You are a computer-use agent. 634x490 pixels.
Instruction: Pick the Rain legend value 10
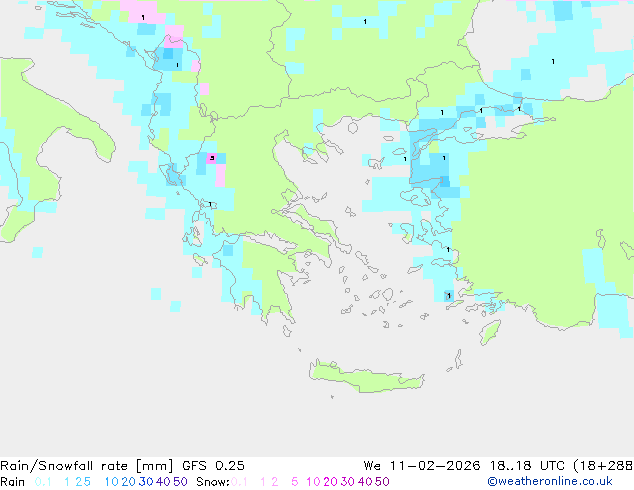click(111, 482)
